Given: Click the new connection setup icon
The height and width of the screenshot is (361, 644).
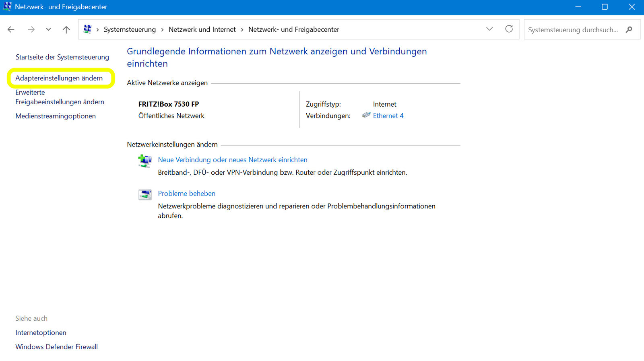Looking at the screenshot, I should [145, 161].
